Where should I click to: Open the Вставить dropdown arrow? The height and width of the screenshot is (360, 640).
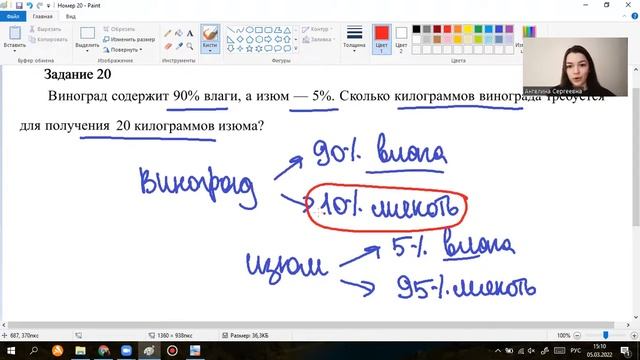coord(15,51)
